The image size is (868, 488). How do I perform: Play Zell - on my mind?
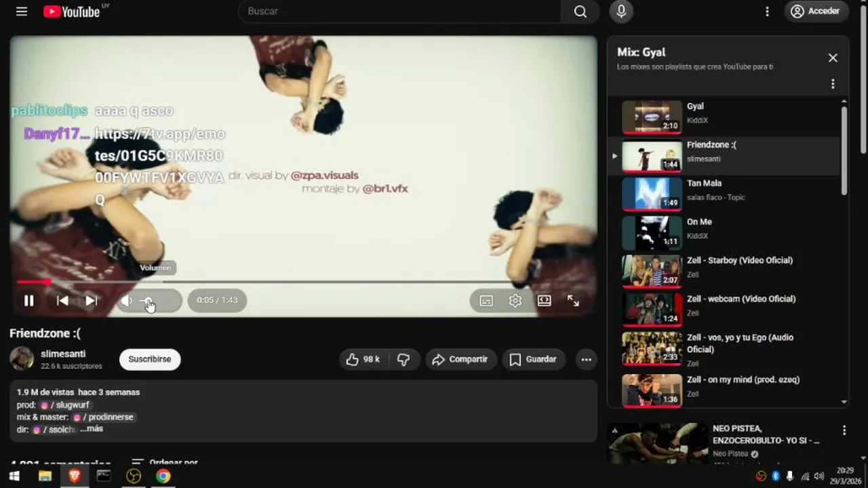[724, 390]
